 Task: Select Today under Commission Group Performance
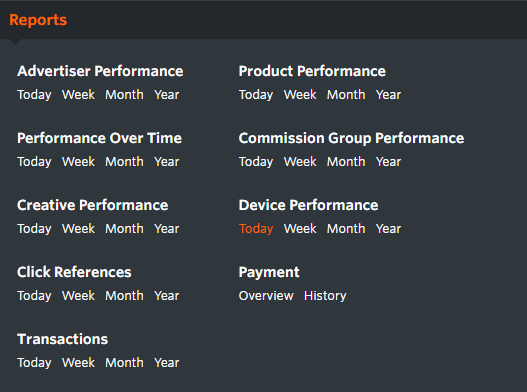(x=256, y=162)
